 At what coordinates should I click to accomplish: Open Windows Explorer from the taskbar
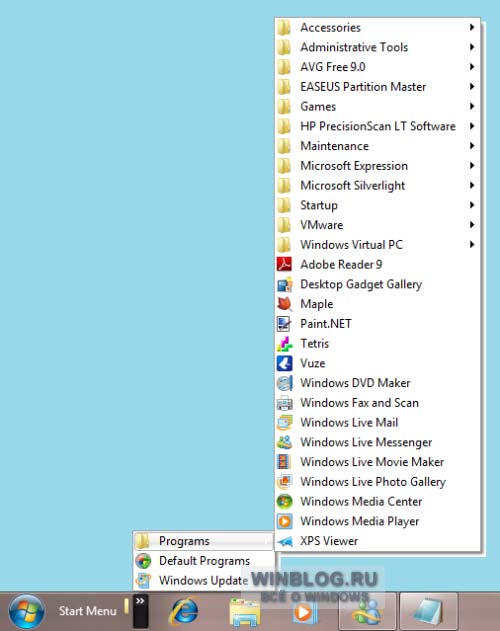point(244,612)
